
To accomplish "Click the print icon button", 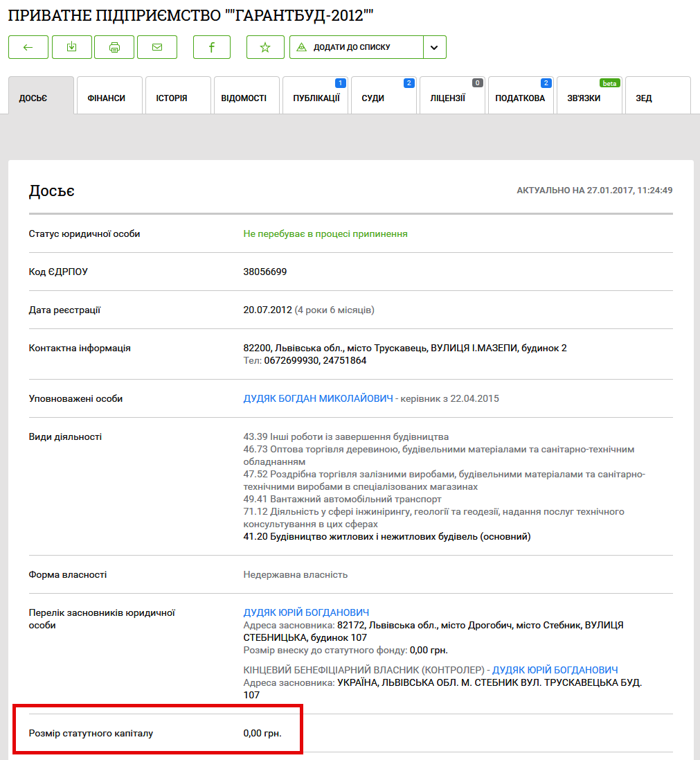I will tap(114, 47).
